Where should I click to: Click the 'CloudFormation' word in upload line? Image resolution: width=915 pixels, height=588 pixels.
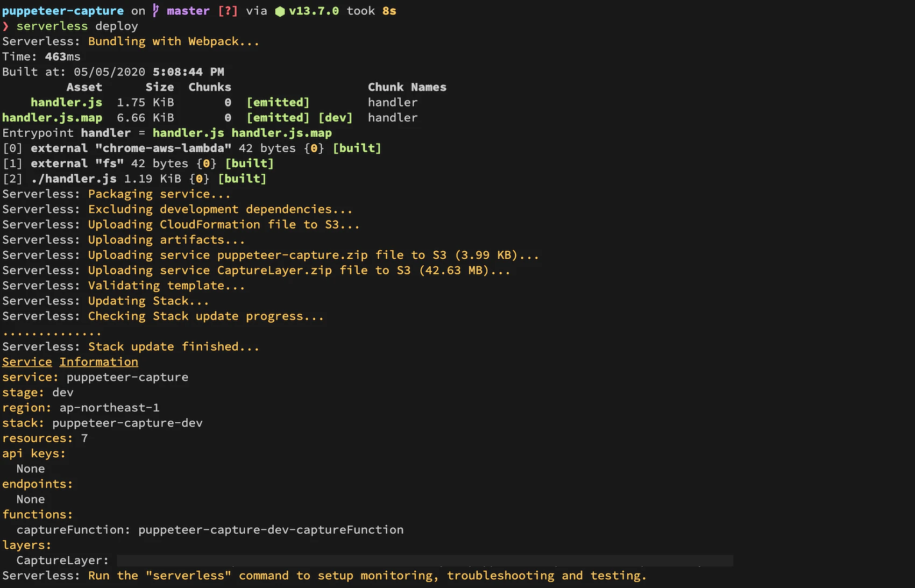point(210,224)
